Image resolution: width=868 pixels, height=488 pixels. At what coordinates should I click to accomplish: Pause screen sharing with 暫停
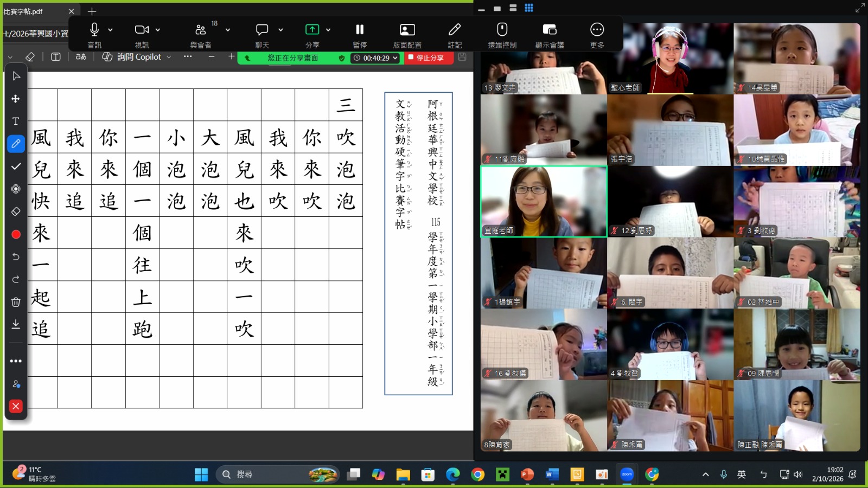click(x=360, y=35)
